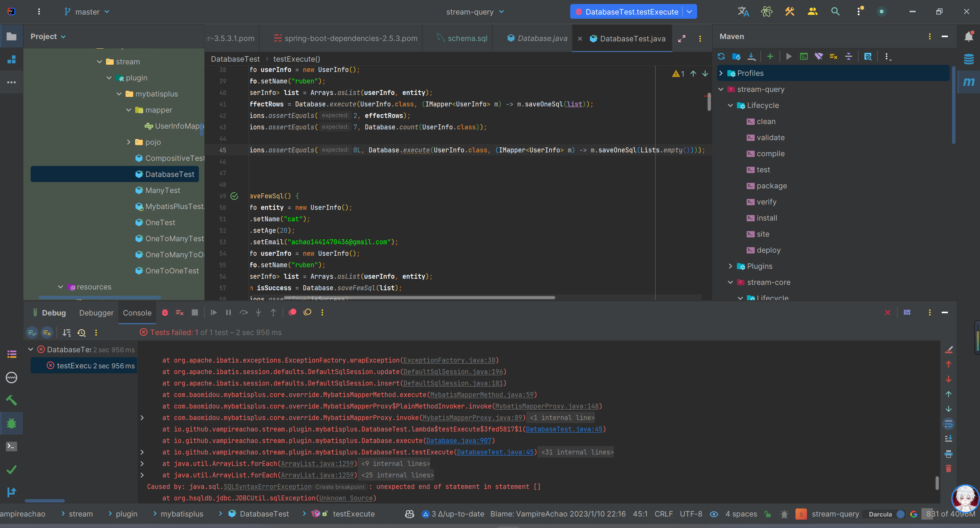Open the Build hammer tool window
980x528 pixels.
[x=11, y=400]
